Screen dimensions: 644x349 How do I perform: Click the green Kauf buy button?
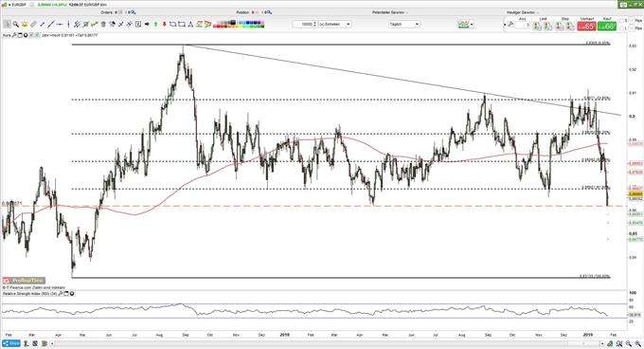pyautogui.click(x=607, y=26)
